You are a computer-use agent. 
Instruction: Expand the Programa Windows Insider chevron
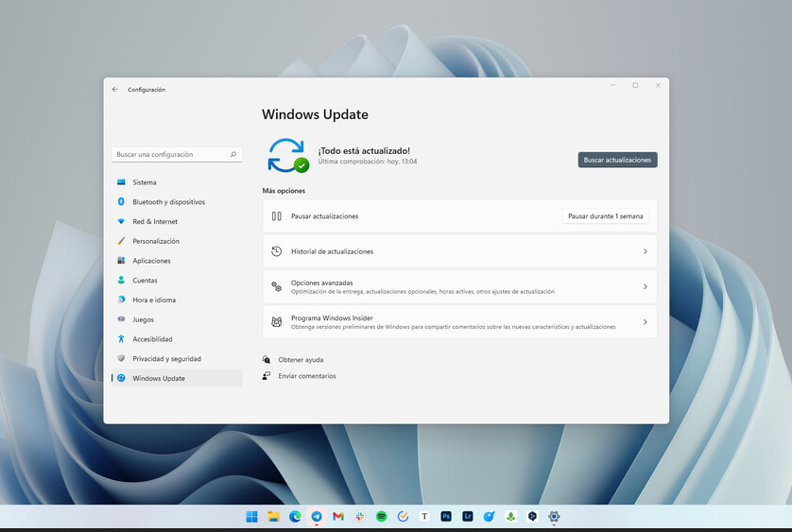(645, 322)
